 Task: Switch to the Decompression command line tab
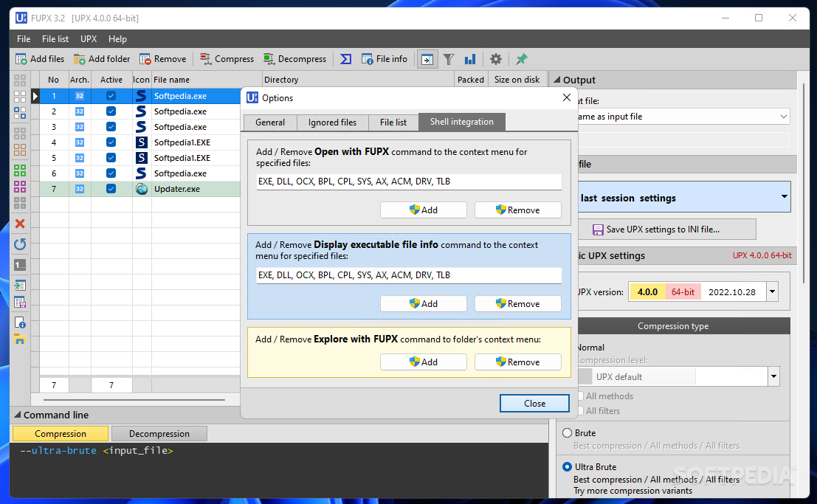coord(159,434)
